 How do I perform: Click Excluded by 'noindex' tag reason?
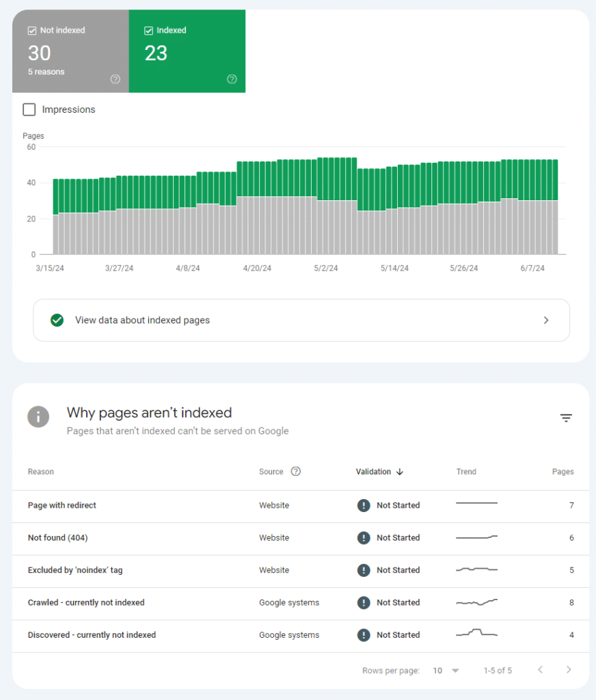click(75, 570)
